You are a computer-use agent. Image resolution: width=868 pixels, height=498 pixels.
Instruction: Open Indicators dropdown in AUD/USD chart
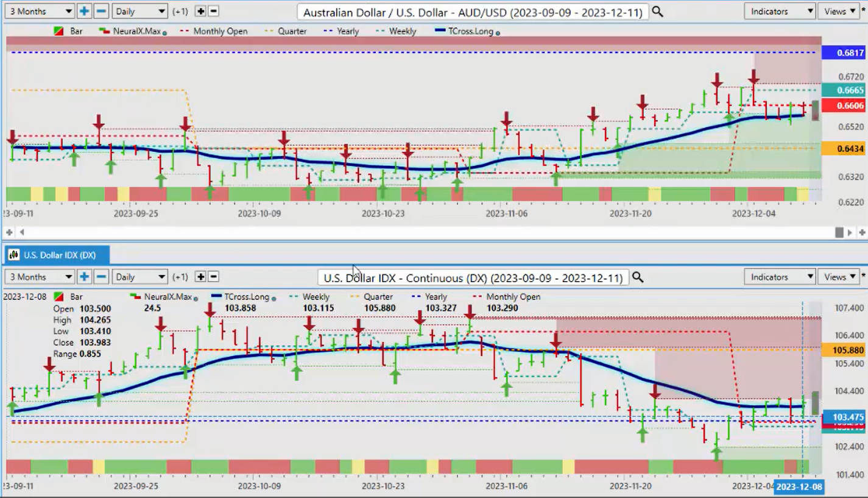coord(779,11)
